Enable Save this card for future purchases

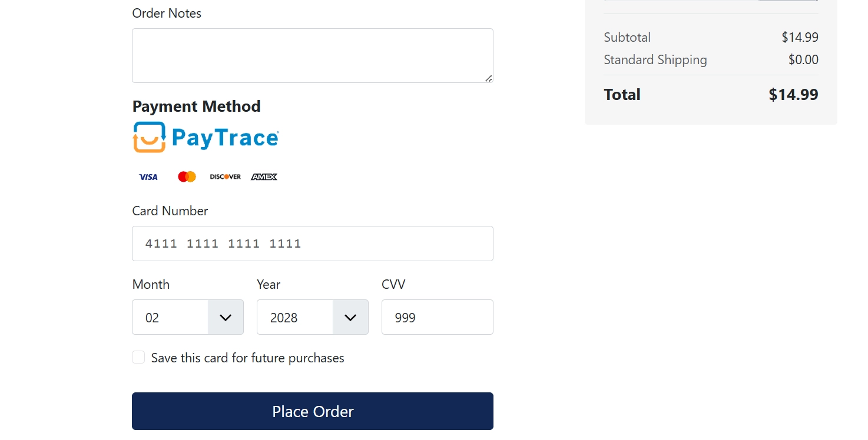click(x=138, y=357)
